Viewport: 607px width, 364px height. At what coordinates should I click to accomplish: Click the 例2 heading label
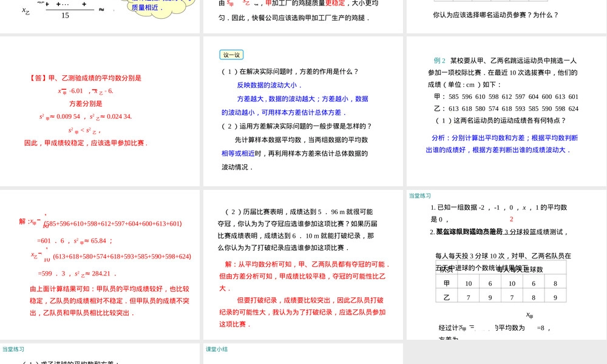pyautogui.click(x=439, y=60)
